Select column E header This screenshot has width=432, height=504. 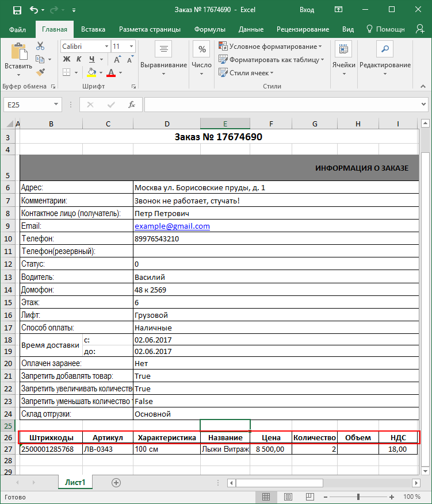225,124
